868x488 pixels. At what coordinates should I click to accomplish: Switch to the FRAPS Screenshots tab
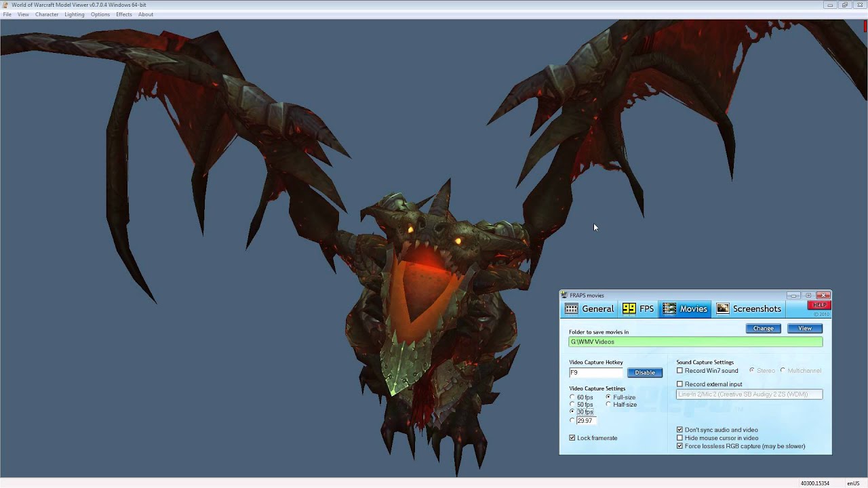(x=749, y=308)
